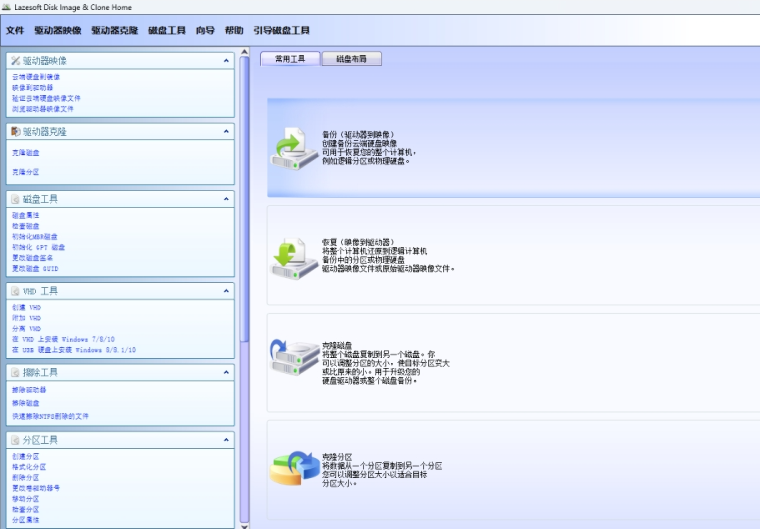Click the 创建 VHD link
This screenshot has height=529, width=760.
(27, 307)
